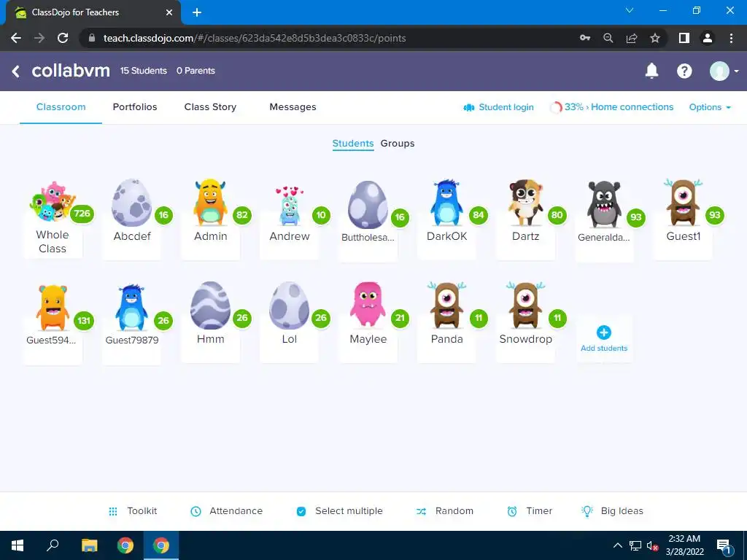Click the browser address bar URL
Viewport: 747px width, 560px height.
pyautogui.click(x=255, y=38)
